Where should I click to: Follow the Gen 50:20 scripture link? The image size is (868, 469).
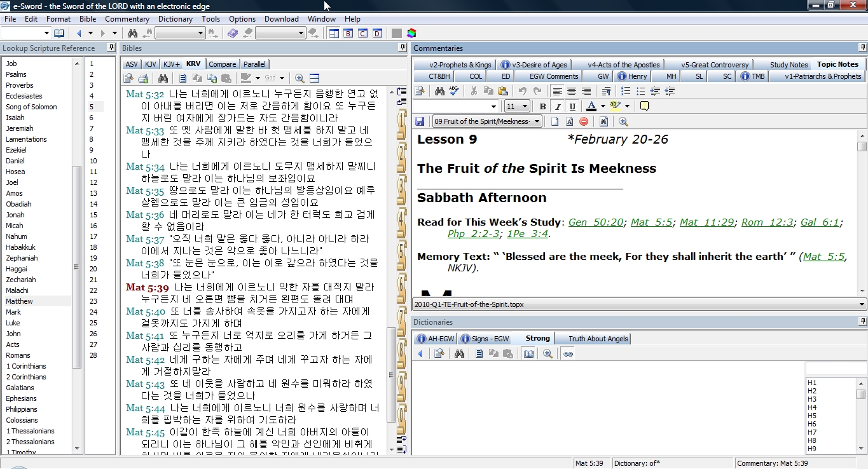[596, 222]
